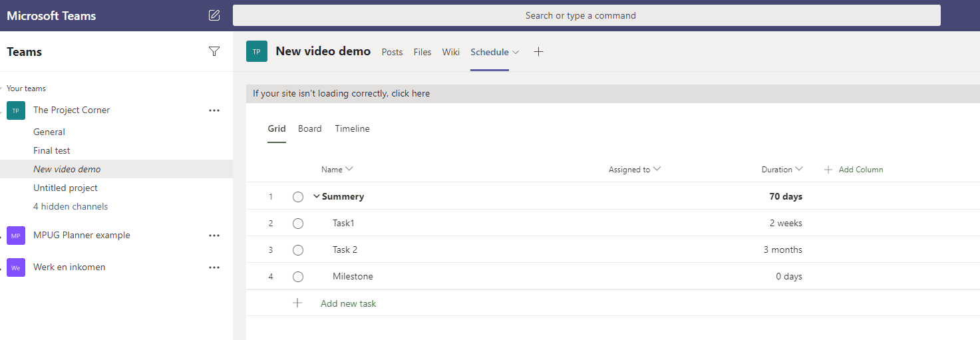Click the Milestone name cell

pos(353,276)
